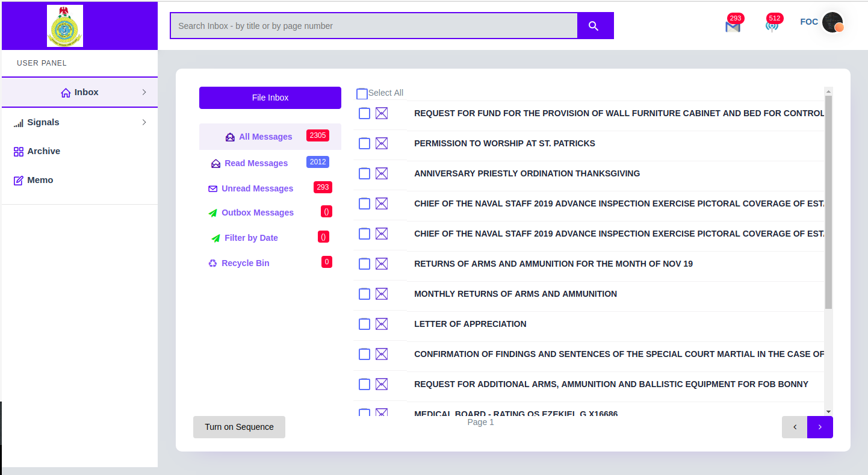Tick the Select All checkbox
The image size is (868, 475).
(362, 94)
